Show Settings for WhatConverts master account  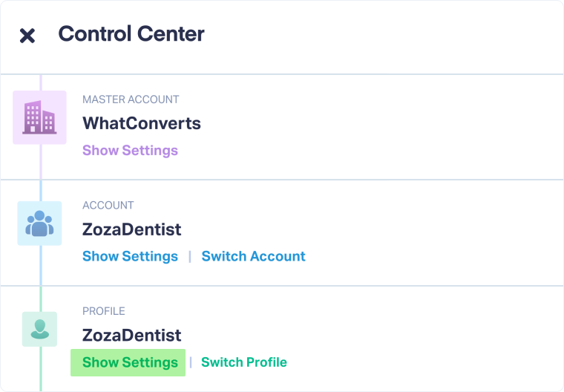130,151
